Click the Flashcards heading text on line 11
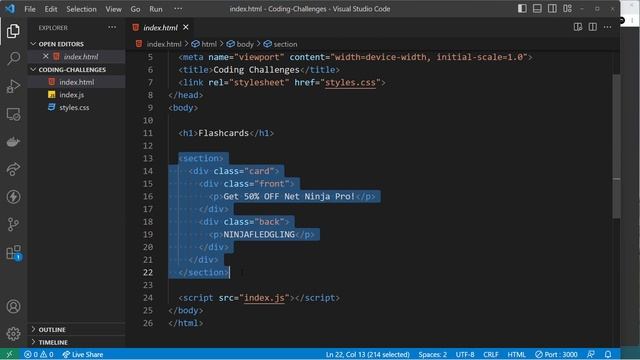 pyautogui.click(x=223, y=133)
